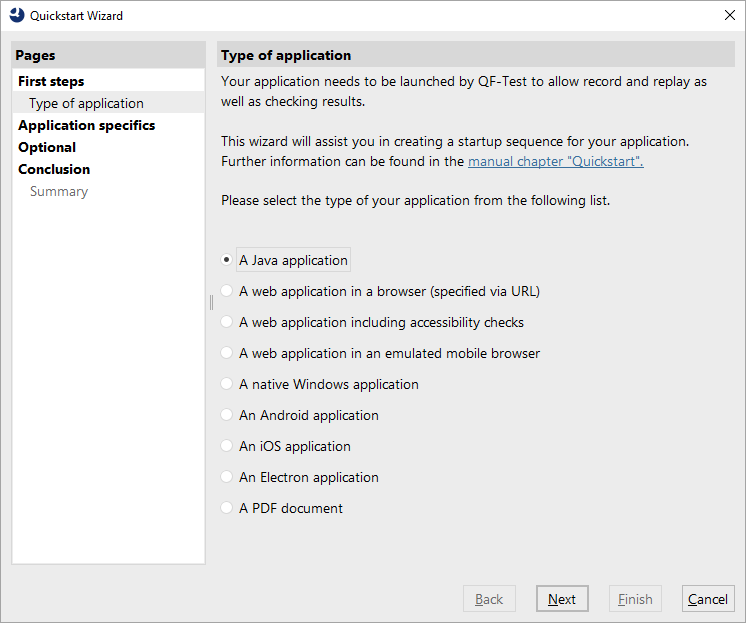Choose the Android application radio button
The width and height of the screenshot is (746, 623).
pyautogui.click(x=226, y=415)
